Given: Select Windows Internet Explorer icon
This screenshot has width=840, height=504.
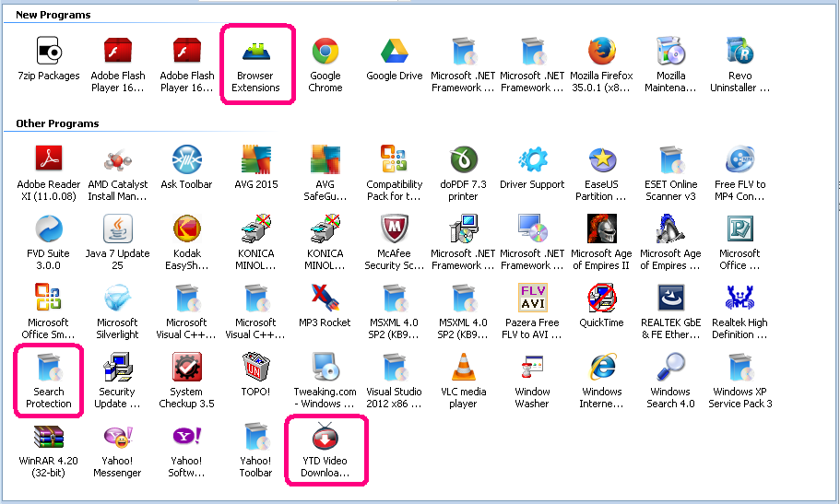Looking at the screenshot, I should 601,367.
